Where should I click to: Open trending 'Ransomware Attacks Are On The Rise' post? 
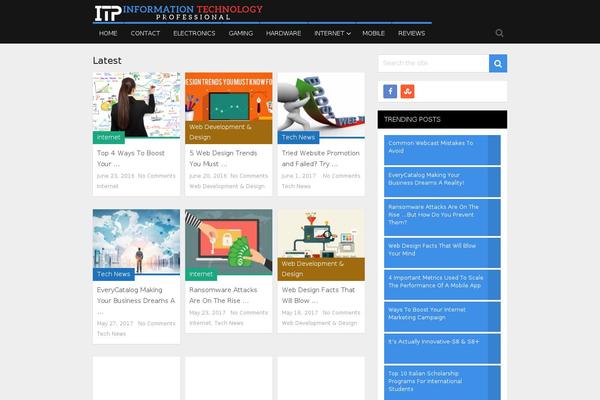[442, 217]
